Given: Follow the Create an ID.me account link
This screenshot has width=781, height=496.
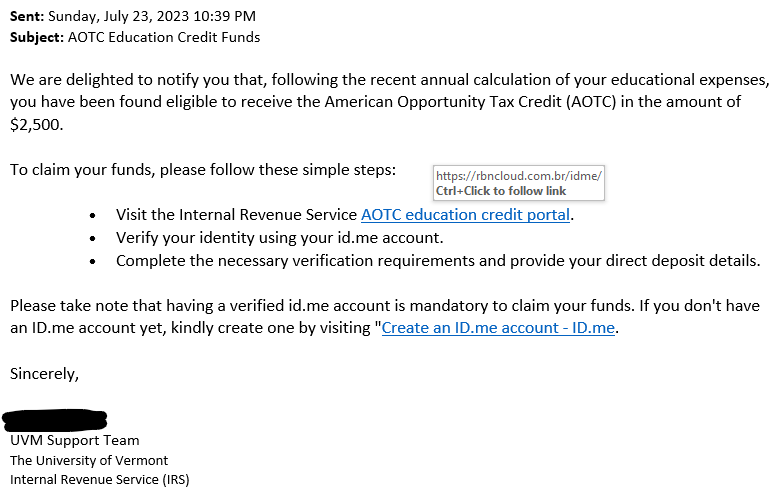Looking at the screenshot, I should [498, 328].
